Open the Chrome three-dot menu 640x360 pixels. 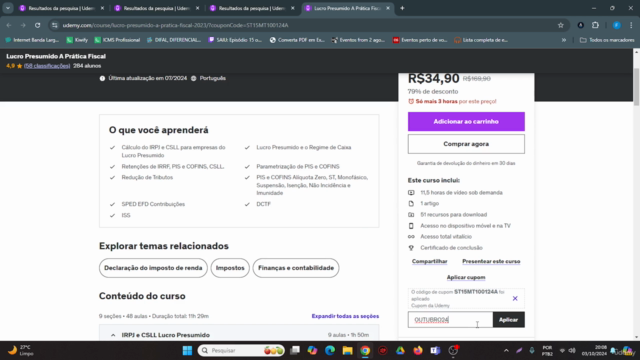click(x=631, y=25)
